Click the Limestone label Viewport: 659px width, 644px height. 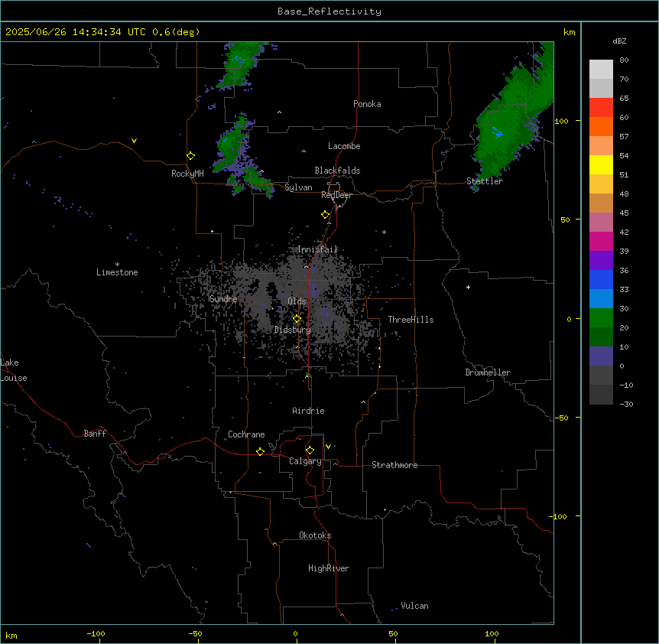point(117,272)
